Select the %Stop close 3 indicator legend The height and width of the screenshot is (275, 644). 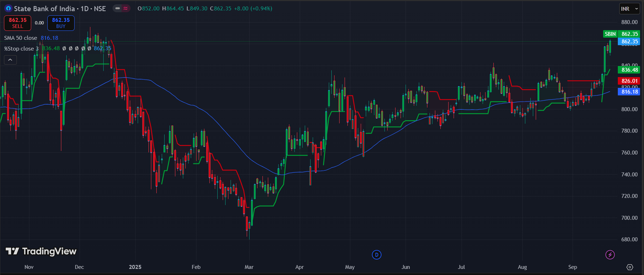click(21, 49)
